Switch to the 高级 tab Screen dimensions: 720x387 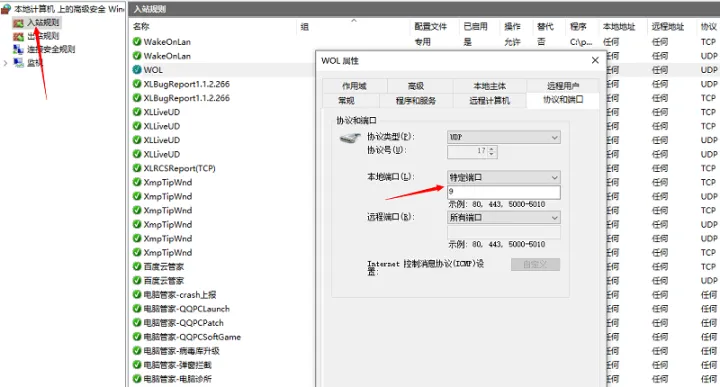click(416, 86)
